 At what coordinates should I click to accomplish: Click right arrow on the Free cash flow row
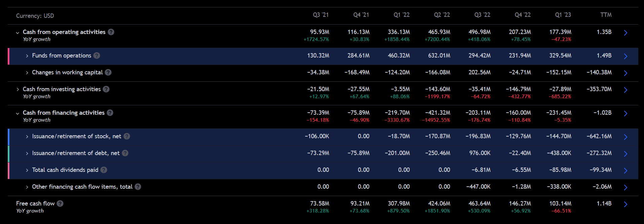click(x=626, y=204)
